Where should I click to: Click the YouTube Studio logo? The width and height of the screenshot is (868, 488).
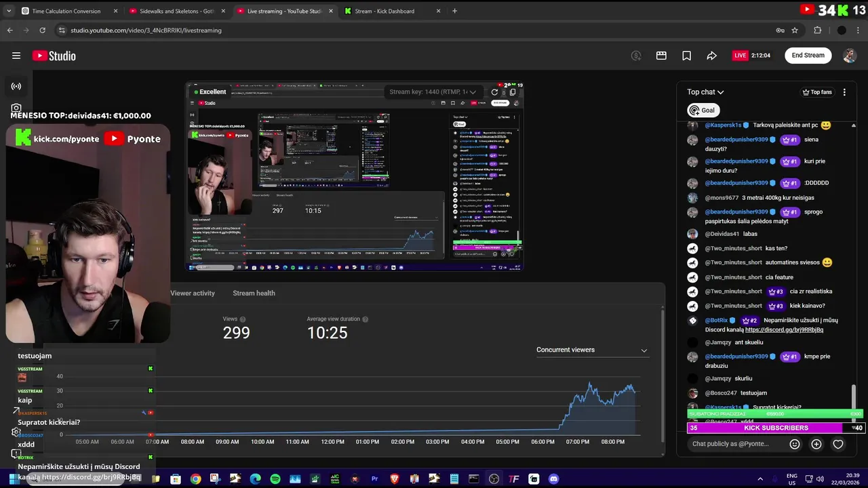tap(54, 56)
